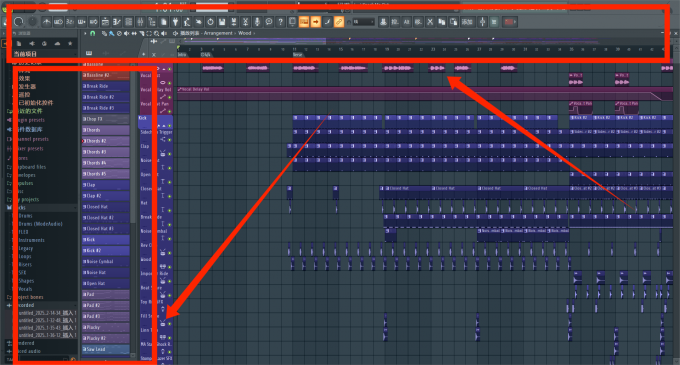
Task: Toggle the green magnet snap button
Action: point(92,33)
